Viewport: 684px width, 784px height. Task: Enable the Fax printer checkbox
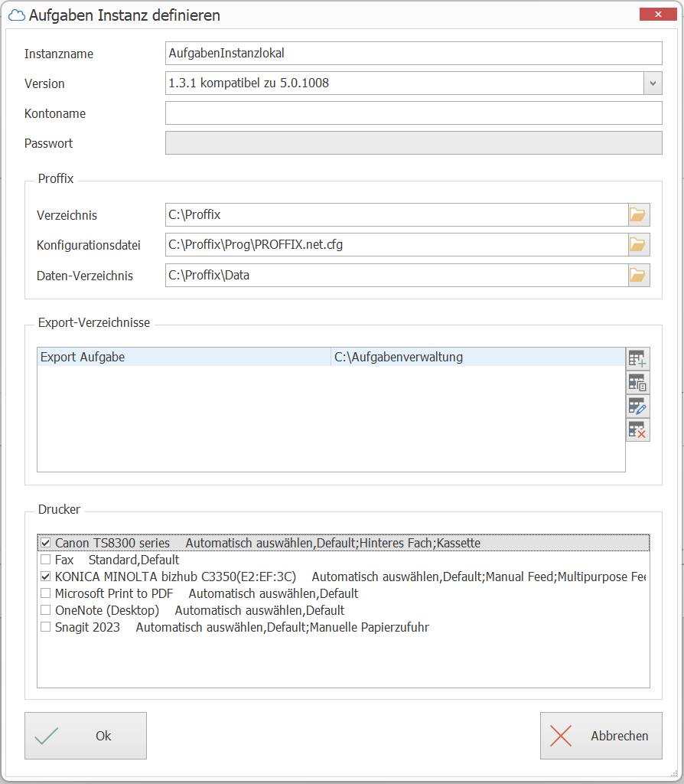coord(45,560)
